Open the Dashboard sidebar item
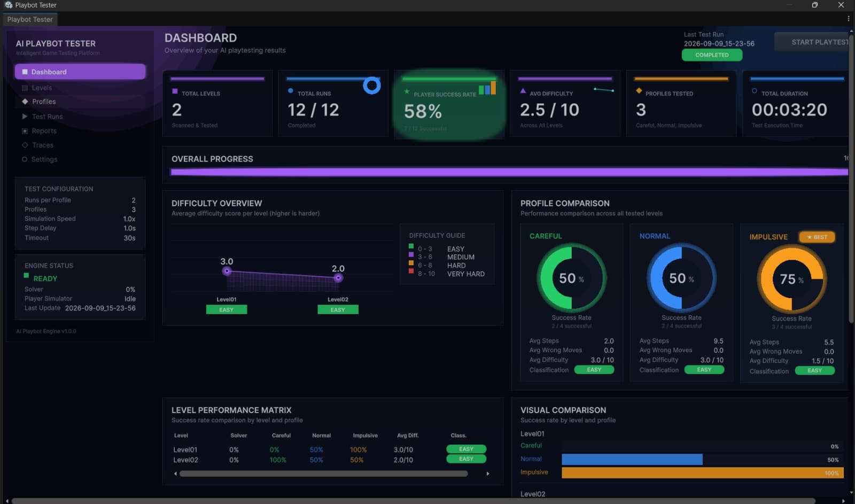This screenshot has width=855, height=504. coord(80,72)
